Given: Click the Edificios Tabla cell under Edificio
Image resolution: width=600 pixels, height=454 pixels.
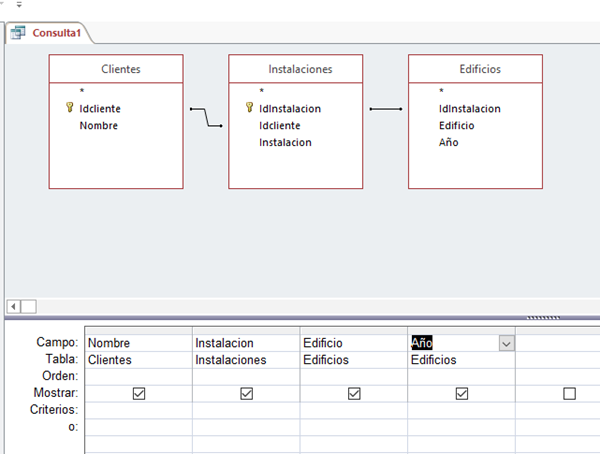Looking at the screenshot, I should (x=354, y=360).
